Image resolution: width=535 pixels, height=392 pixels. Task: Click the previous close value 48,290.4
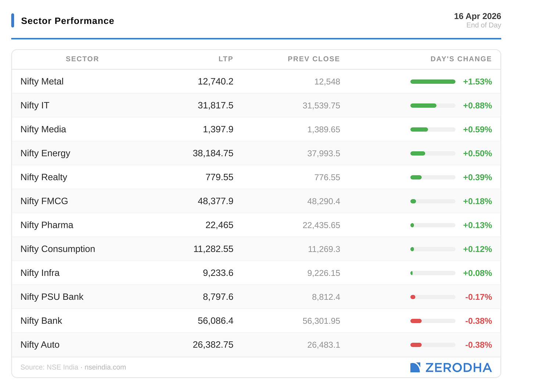[x=324, y=201]
